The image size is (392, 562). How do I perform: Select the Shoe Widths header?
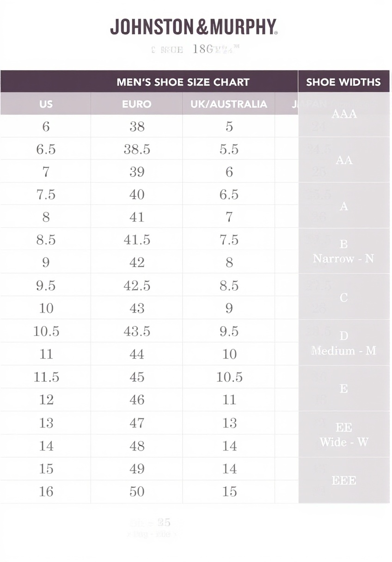click(x=343, y=82)
